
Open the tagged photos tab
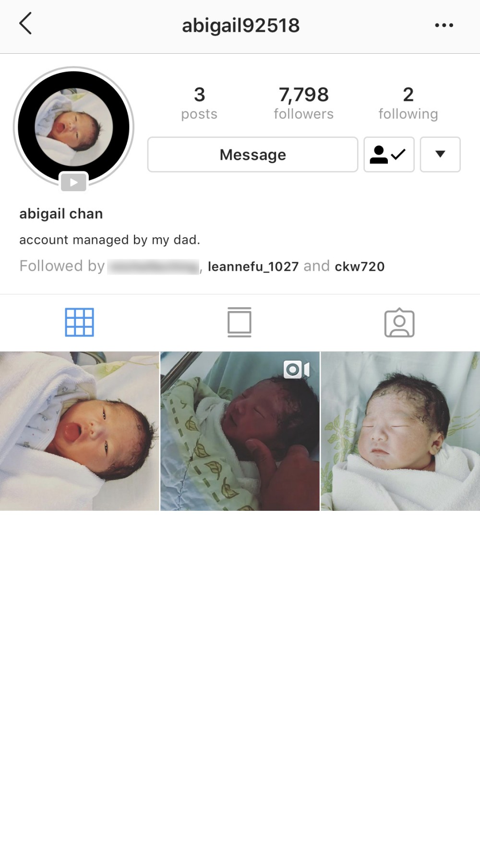tap(399, 323)
